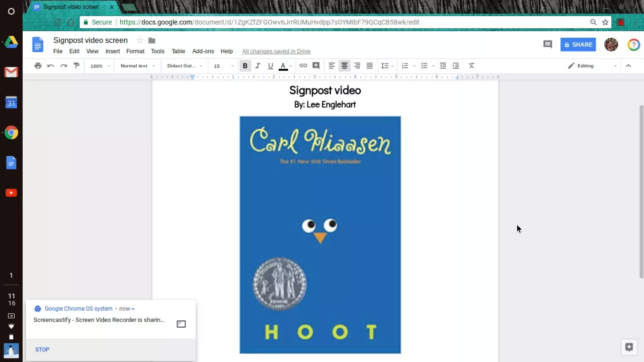This screenshot has width=644, height=362.
Task: Click the Print icon
Action: coord(38,66)
